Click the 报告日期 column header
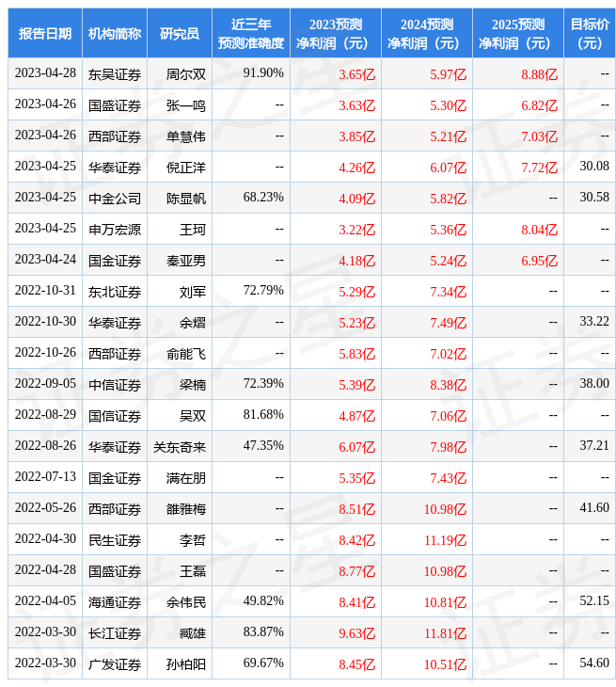This screenshot has width=616, height=687. (45, 33)
